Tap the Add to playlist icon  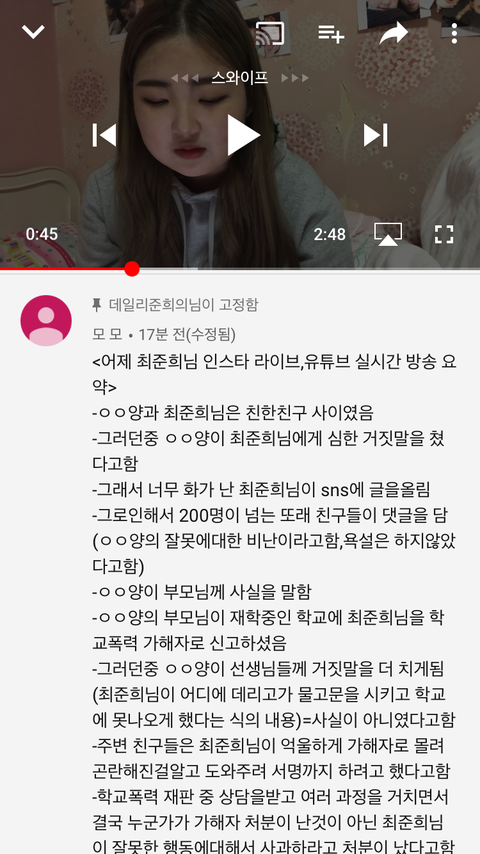pos(331,34)
